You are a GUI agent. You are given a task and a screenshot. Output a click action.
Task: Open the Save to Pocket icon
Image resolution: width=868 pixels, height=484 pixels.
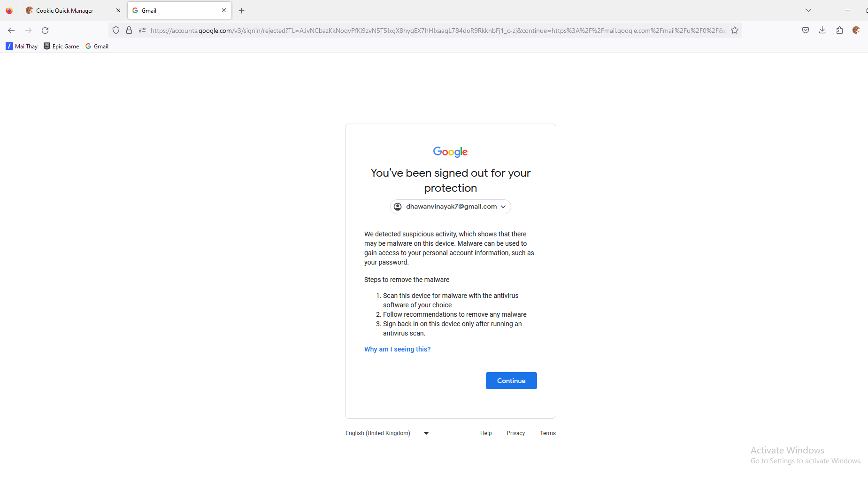pyautogui.click(x=806, y=31)
